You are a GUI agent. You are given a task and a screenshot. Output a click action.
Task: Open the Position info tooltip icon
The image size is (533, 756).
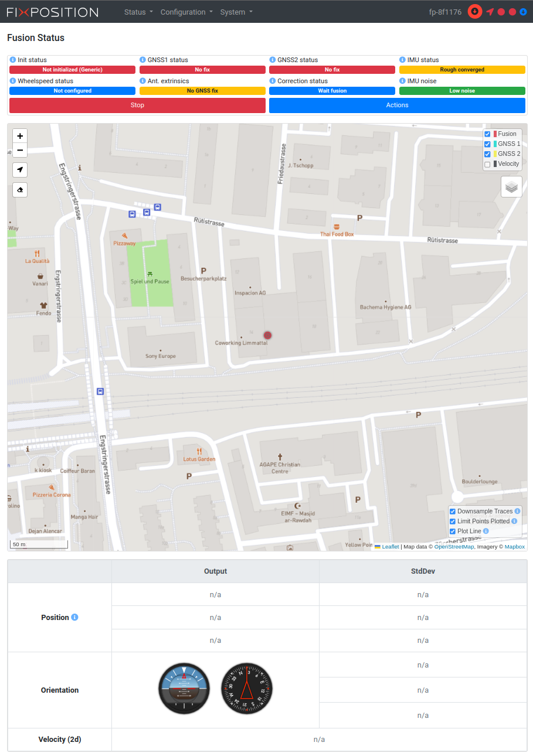tap(73, 617)
